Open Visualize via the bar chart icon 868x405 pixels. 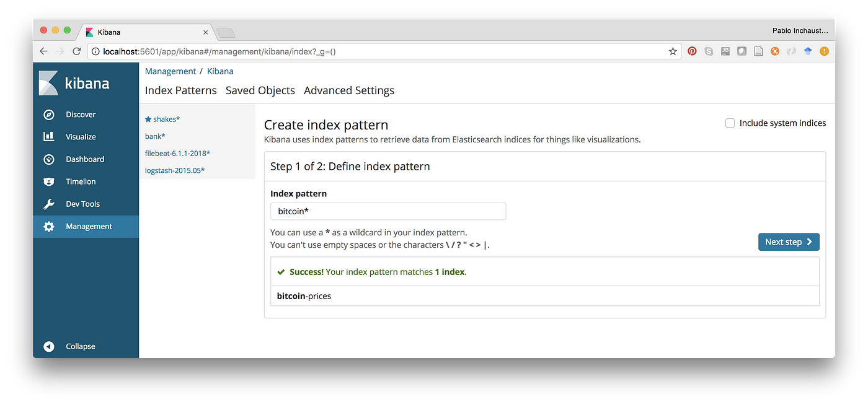49,137
